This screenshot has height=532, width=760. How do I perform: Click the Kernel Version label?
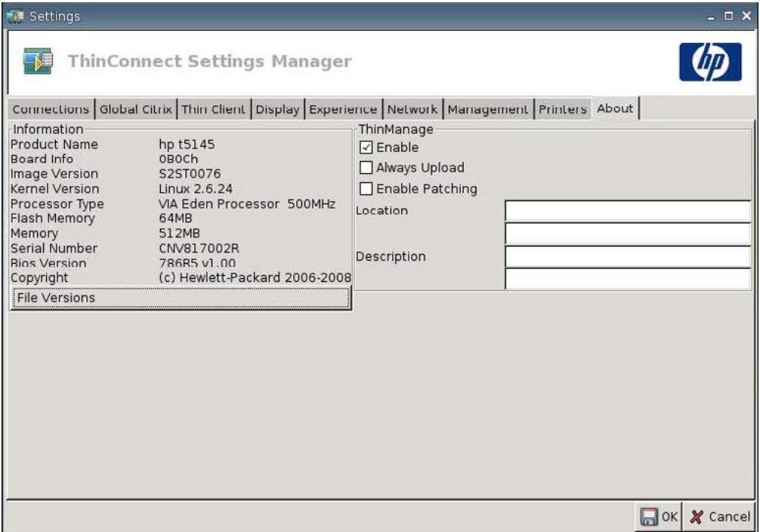click(x=54, y=189)
